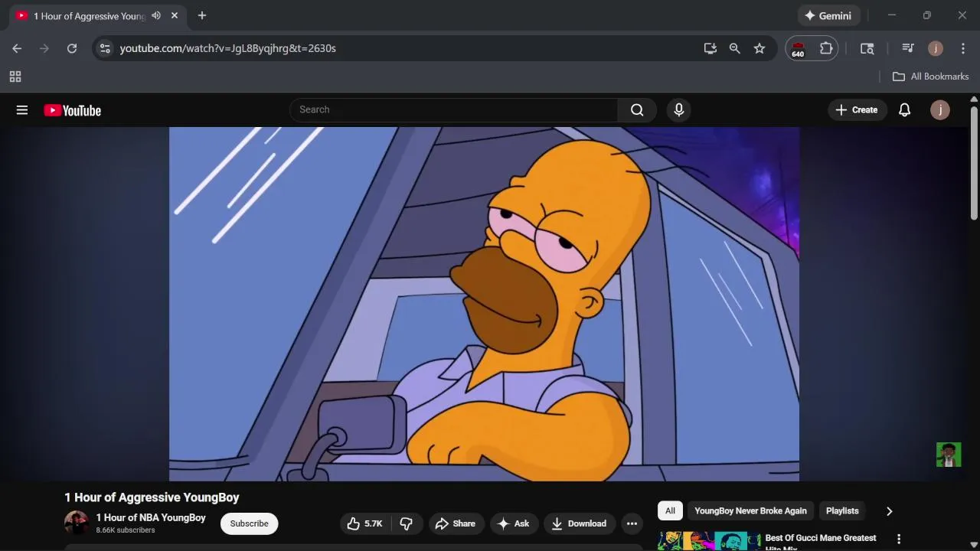Click the Ask button

tap(513, 523)
